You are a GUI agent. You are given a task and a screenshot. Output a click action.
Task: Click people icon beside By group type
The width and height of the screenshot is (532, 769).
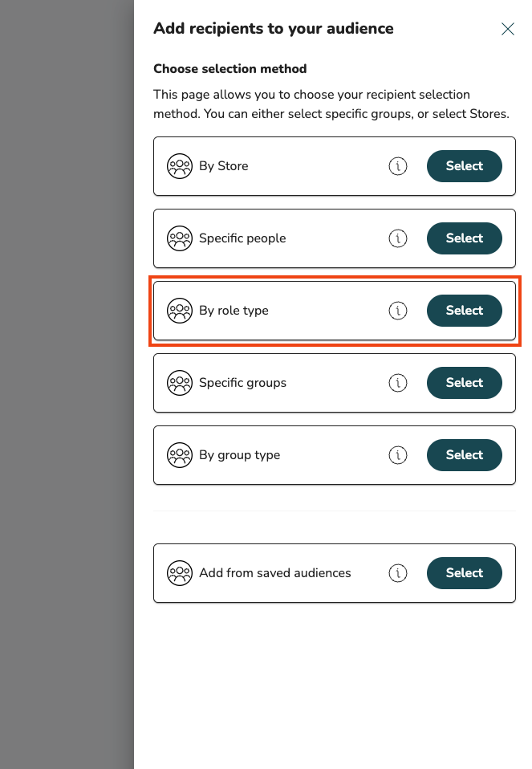(x=180, y=455)
